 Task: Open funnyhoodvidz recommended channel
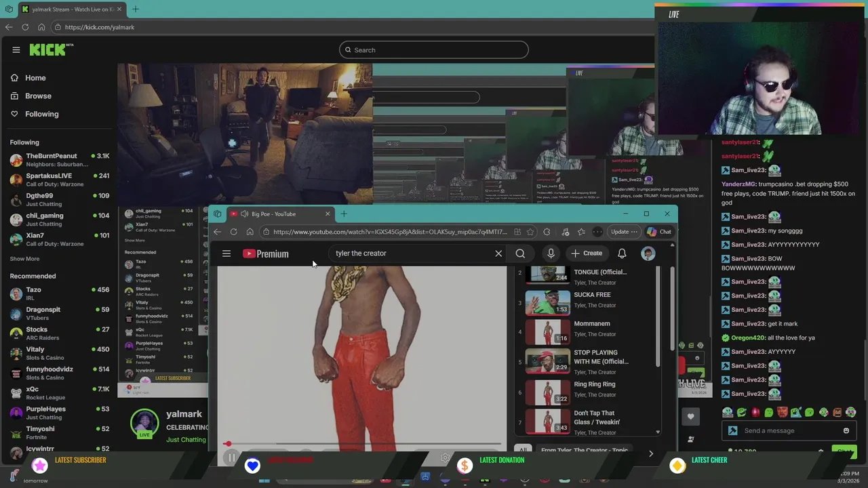[x=60, y=373]
